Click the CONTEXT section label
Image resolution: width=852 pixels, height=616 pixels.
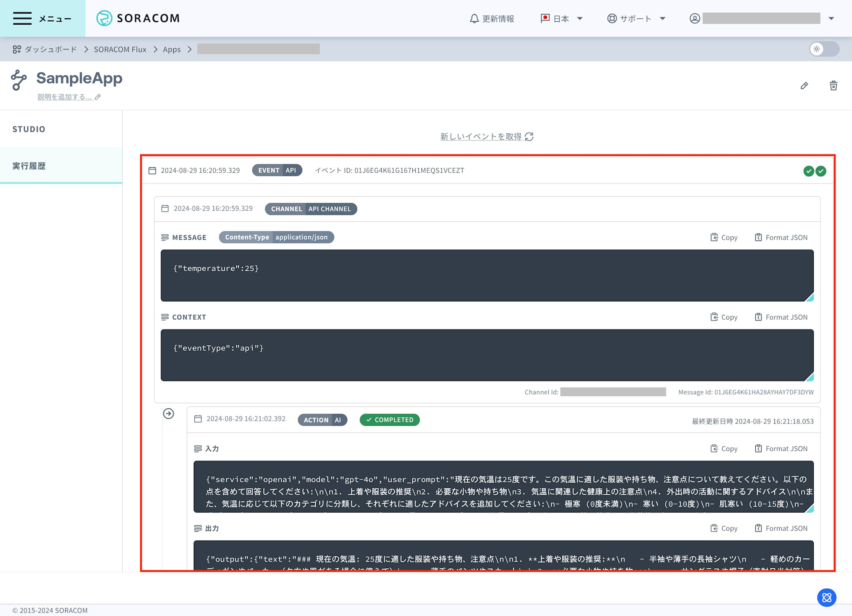pyautogui.click(x=189, y=317)
